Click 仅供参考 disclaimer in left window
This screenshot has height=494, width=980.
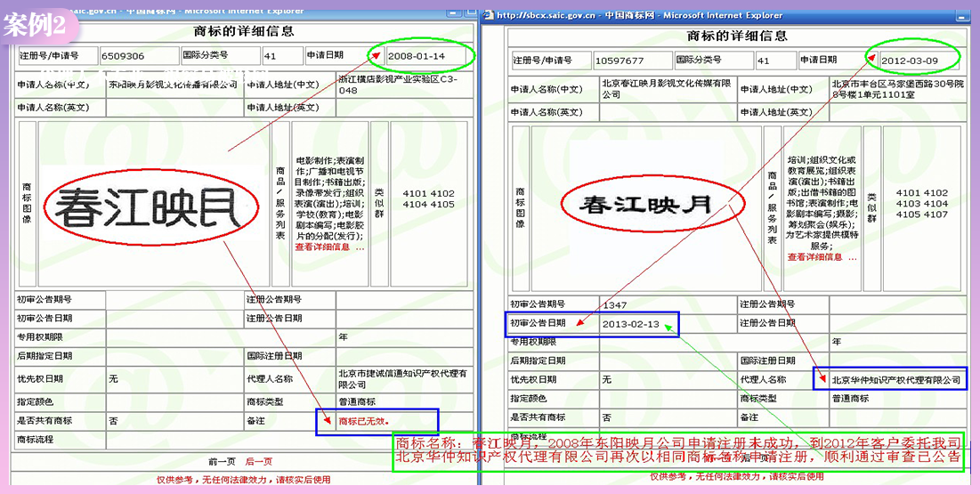coord(244,480)
